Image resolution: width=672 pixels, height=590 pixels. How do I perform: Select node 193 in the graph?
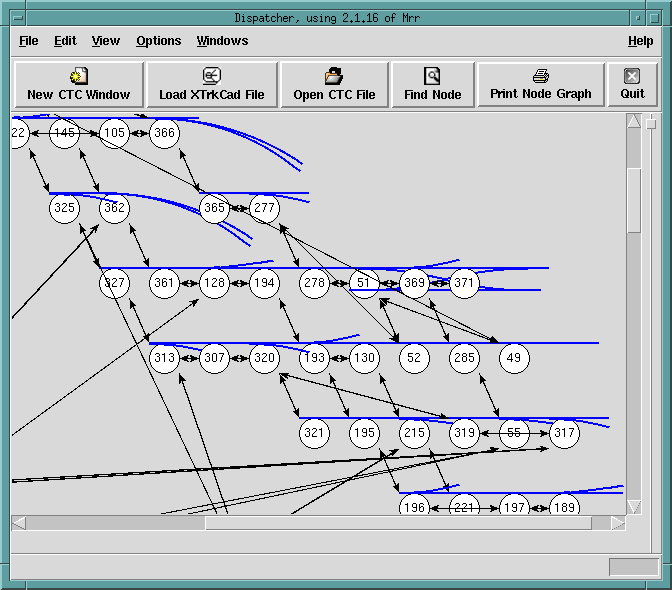tap(315, 358)
